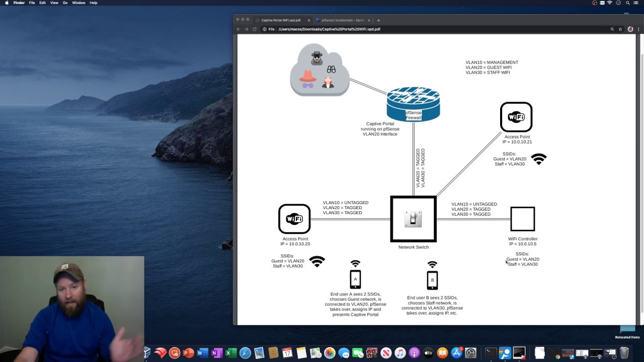644x362 pixels.
Task: Open Apple TV from the Dock
Action: [428, 353]
